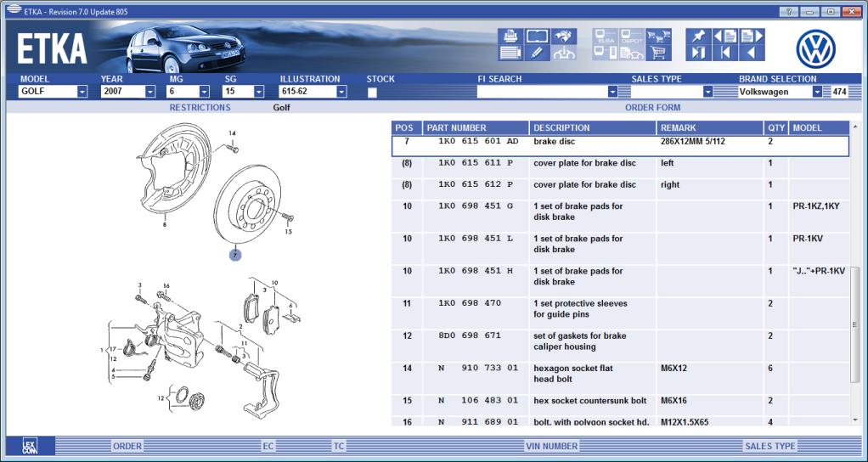Click SALES TYPE in bottom bar
The height and width of the screenshot is (462, 868).
(x=770, y=446)
